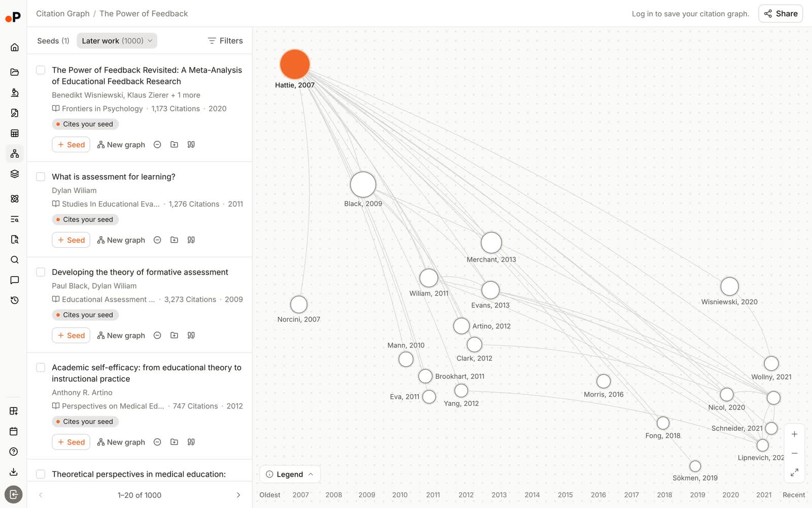Open the citation graph icon in sidebar
Screen dimensions: 812x508
[14, 153]
